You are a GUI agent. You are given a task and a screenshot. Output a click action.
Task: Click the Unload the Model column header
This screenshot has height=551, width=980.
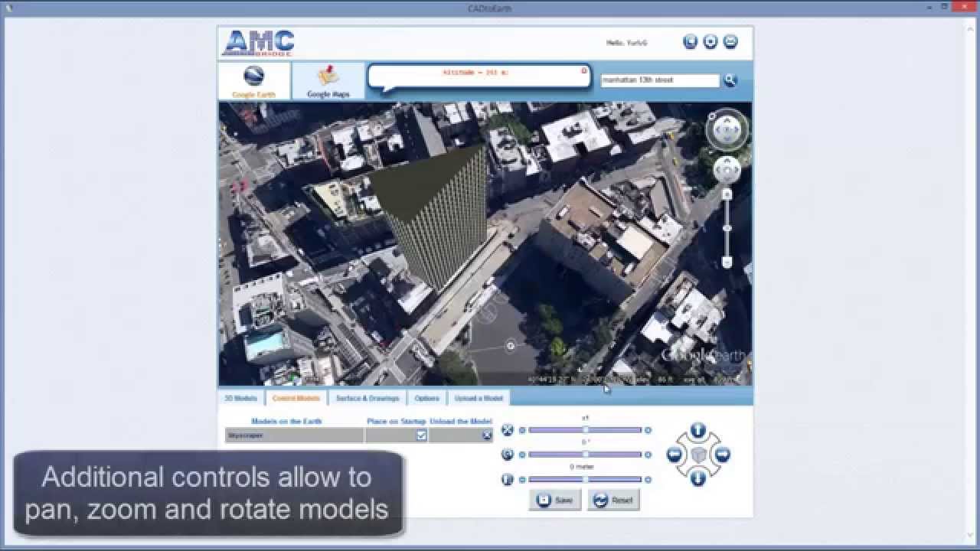[x=460, y=421]
